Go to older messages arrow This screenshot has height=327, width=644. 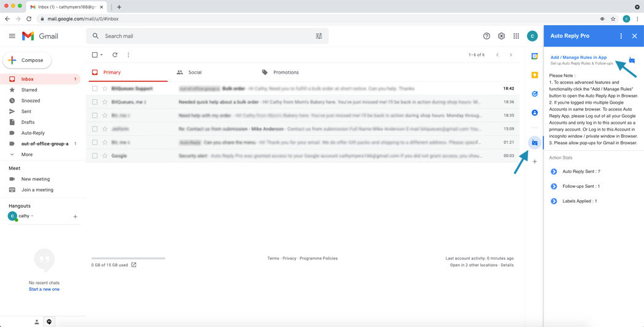[x=511, y=55]
